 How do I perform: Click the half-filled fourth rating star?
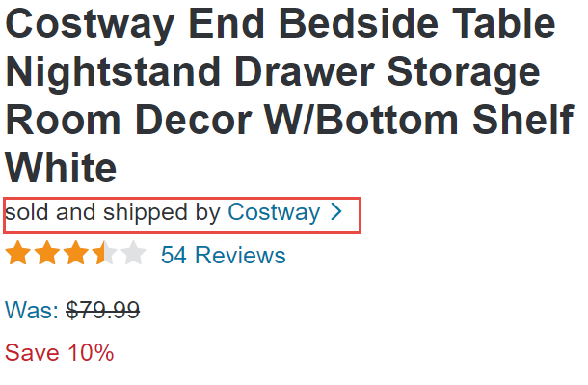point(105,253)
